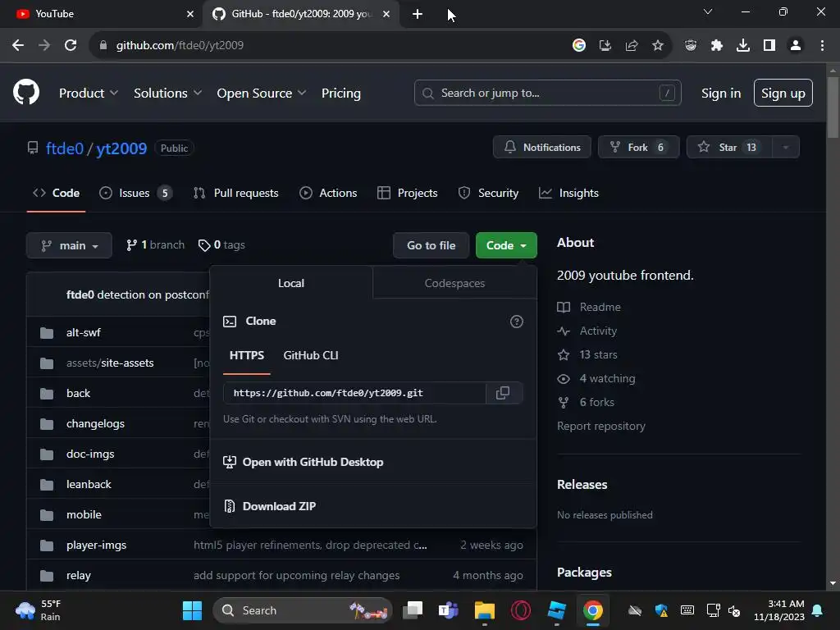Open Chrome downloads icon
This screenshot has width=840, height=630.
(743, 46)
